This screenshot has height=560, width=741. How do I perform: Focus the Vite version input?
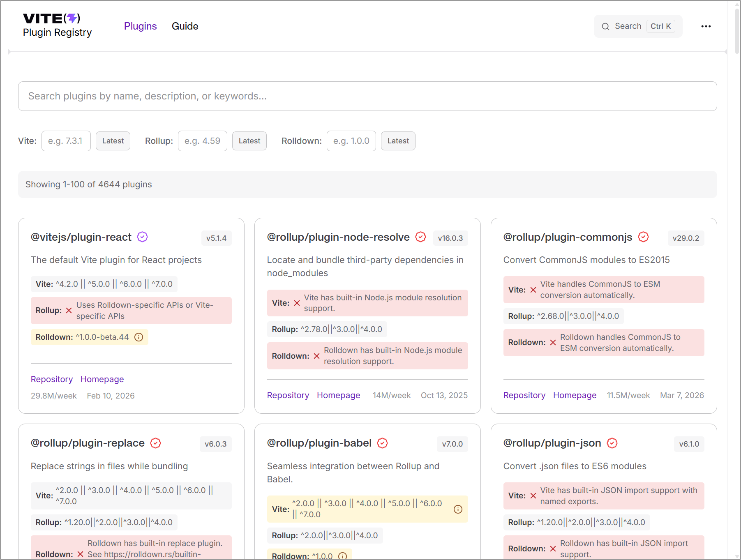coord(66,141)
